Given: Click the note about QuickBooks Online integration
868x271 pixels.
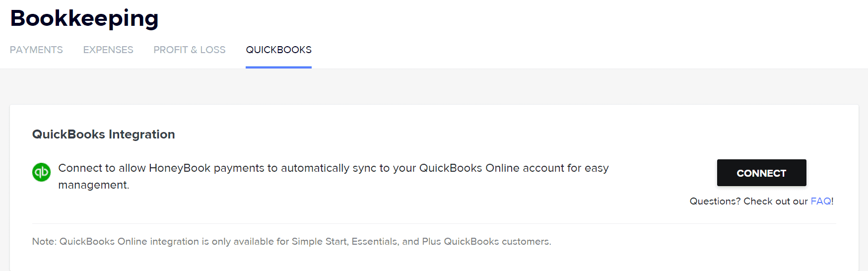Looking at the screenshot, I should tap(291, 242).
